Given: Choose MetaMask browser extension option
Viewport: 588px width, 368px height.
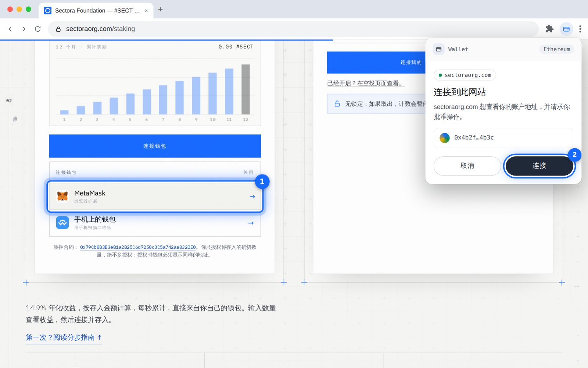Looking at the screenshot, I should 155,196.
